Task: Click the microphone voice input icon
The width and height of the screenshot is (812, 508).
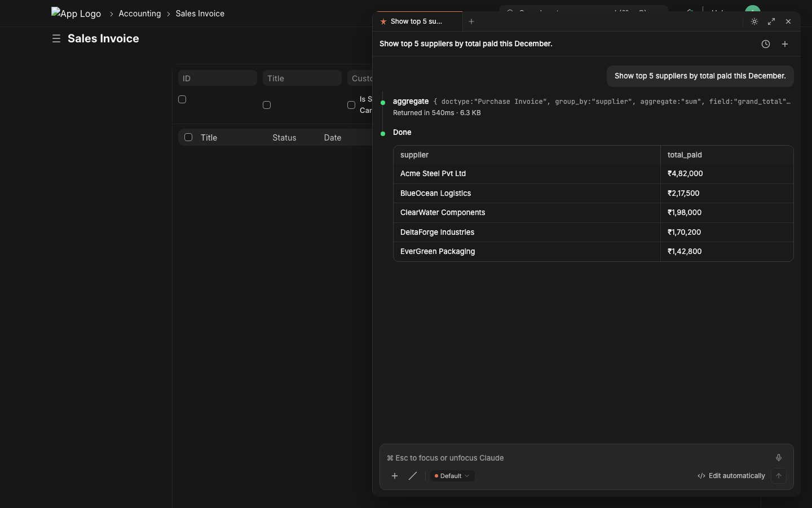Action: coord(779,458)
